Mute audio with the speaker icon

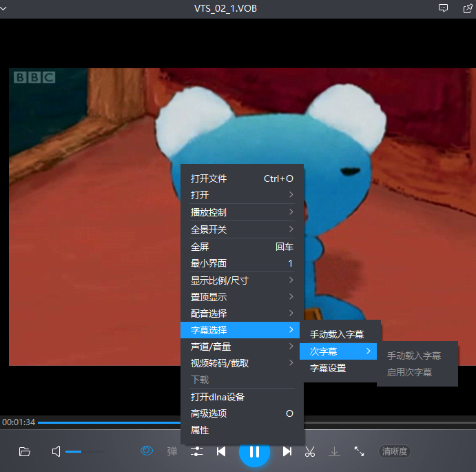click(56, 451)
